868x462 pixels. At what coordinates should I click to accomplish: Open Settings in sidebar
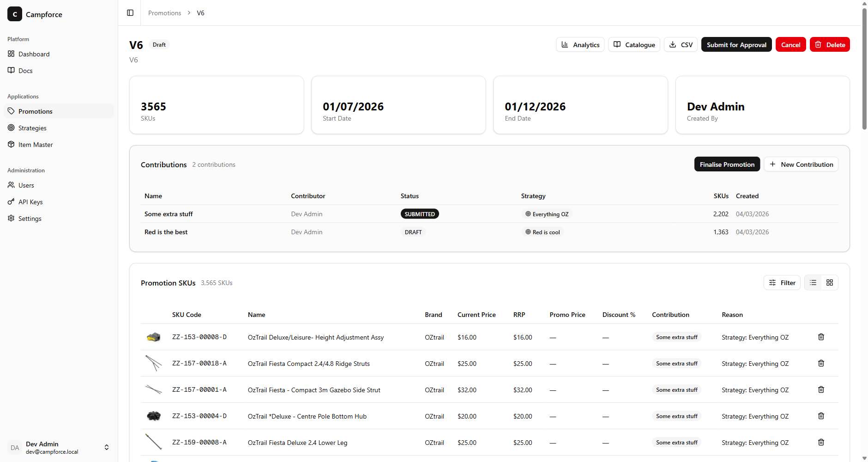coord(59,219)
